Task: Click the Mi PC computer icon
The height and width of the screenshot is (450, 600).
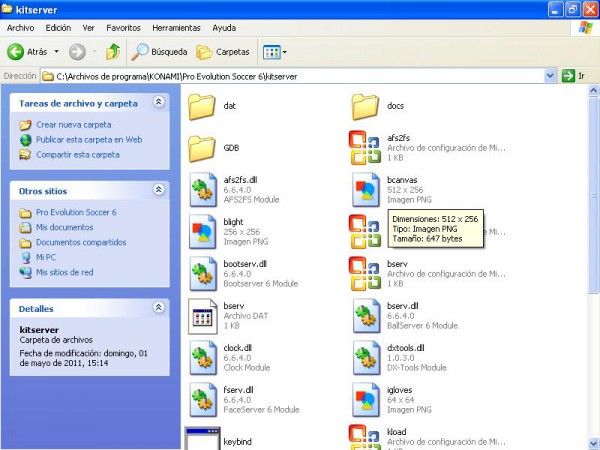Action: (26, 258)
